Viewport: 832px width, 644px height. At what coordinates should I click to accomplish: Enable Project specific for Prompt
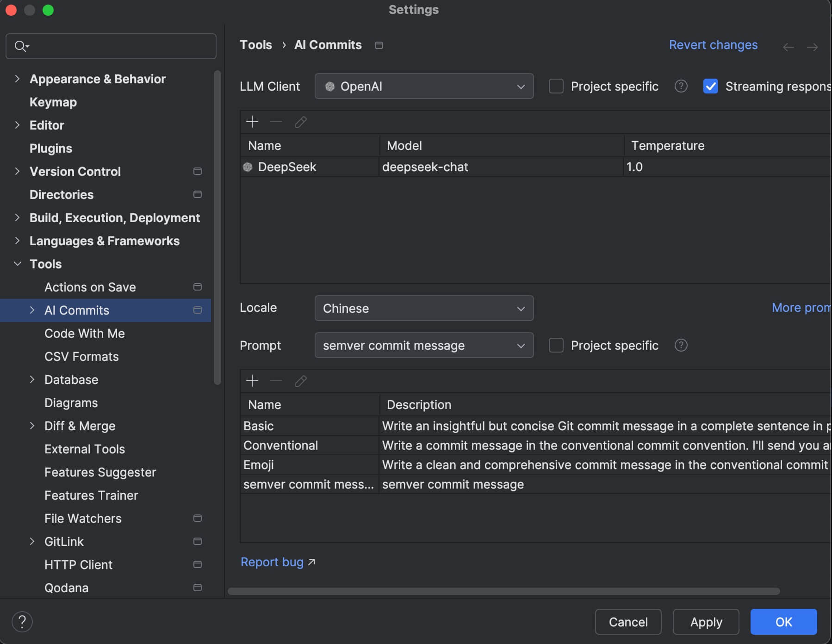pos(556,345)
